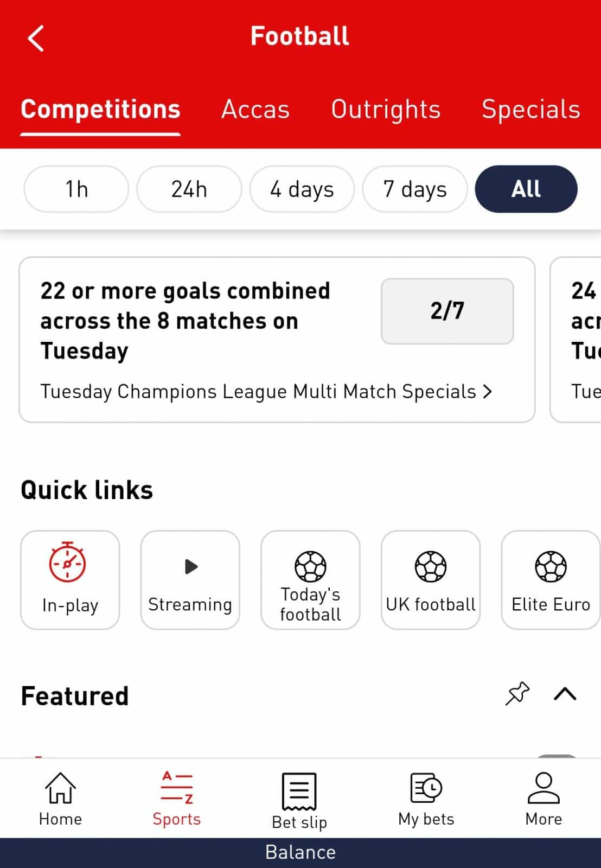
Task: Tap the back arrow in the header
Action: (x=36, y=38)
